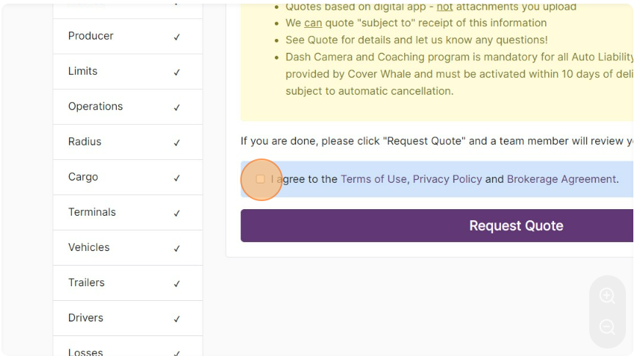Check the agree to terms checkbox

[x=260, y=179]
